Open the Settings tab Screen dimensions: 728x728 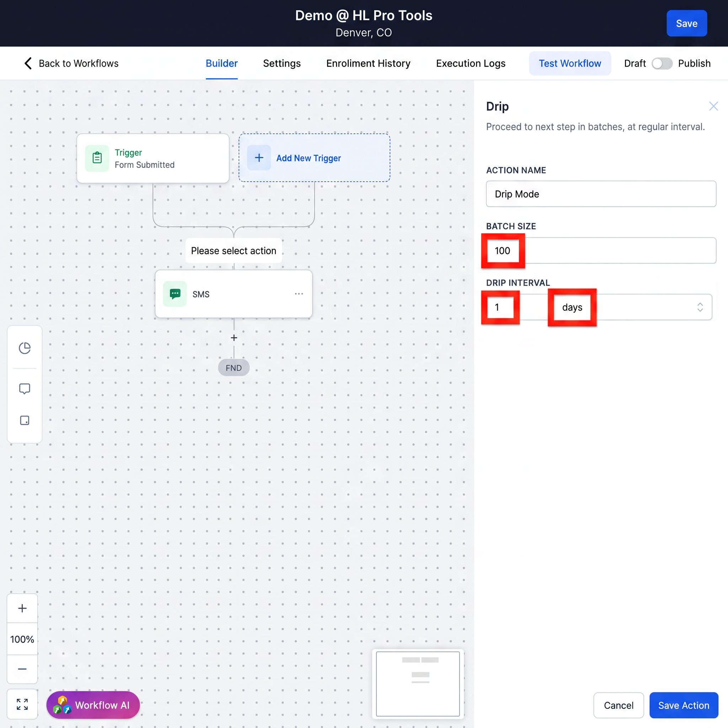[282, 63]
